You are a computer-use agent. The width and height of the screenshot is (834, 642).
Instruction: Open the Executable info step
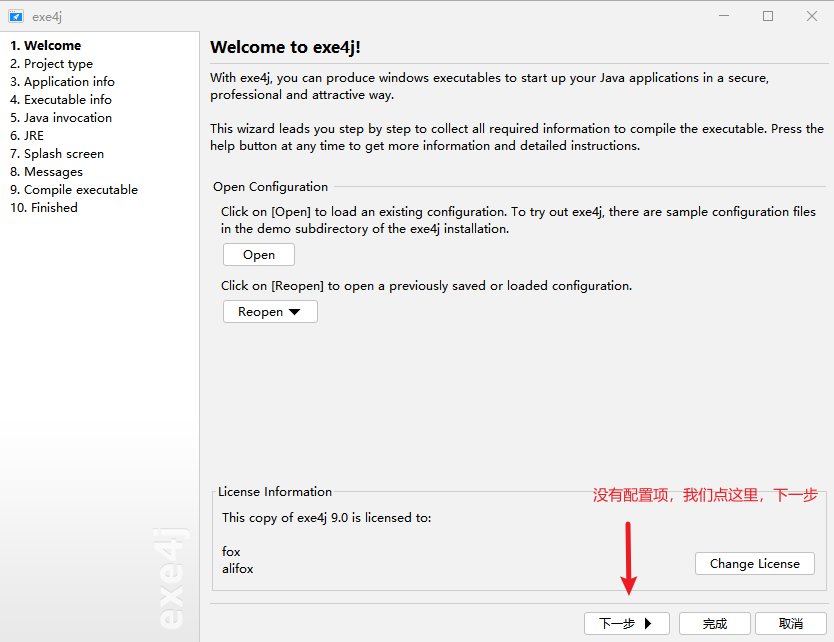point(61,100)
